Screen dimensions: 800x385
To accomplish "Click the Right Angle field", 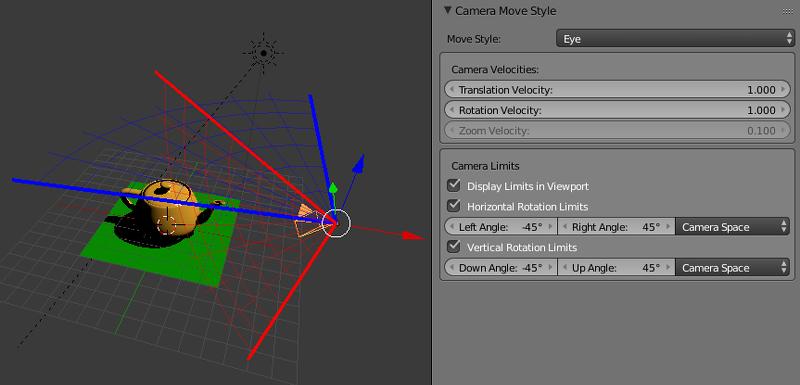I will pos(616,227).
